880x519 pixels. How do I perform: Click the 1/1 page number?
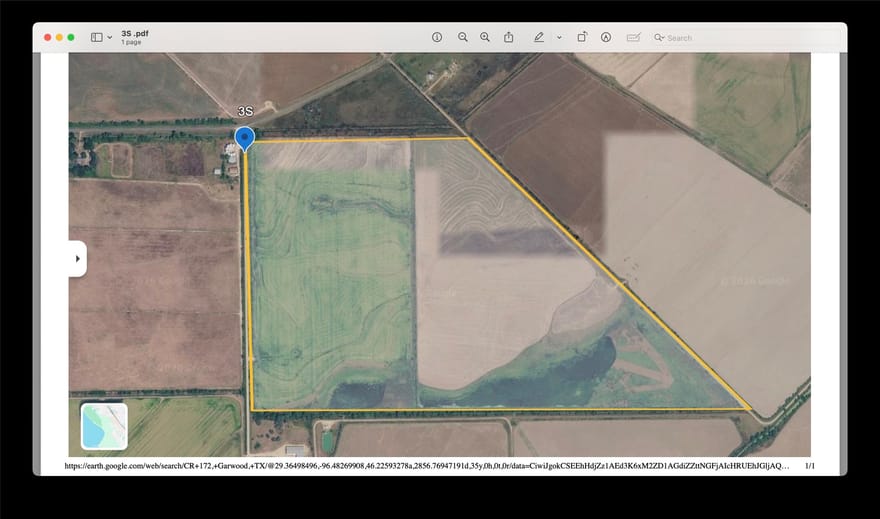point(810,466)
